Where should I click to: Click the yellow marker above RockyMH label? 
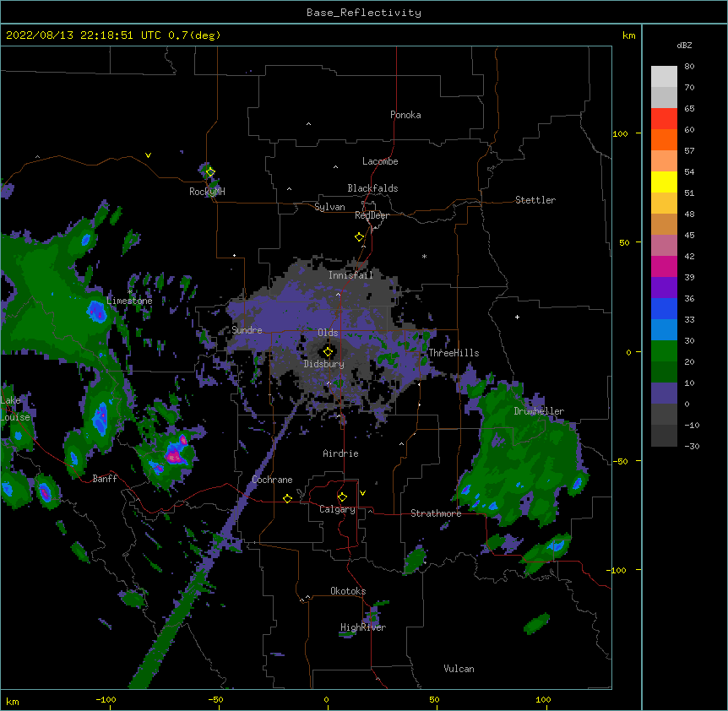click(210, 172)
